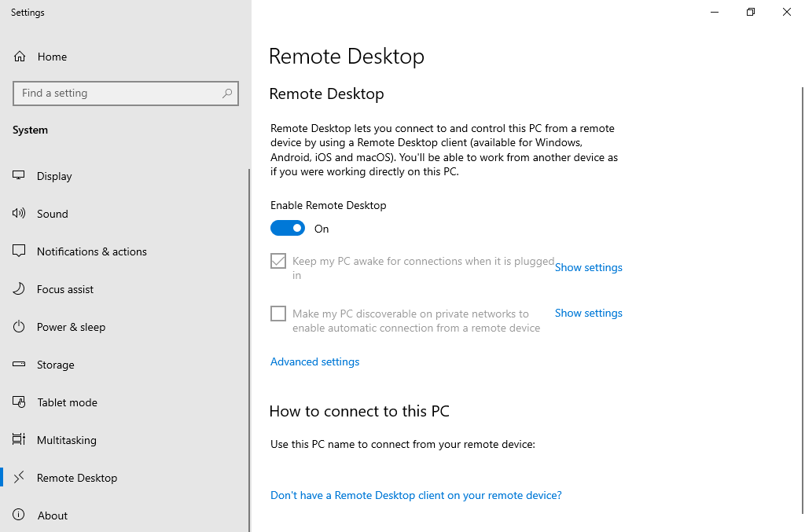Image resolution: width=805 pixels, height=532 pixels.
Task: Open Show settings for keep awake option
Action: click(588, 267)
